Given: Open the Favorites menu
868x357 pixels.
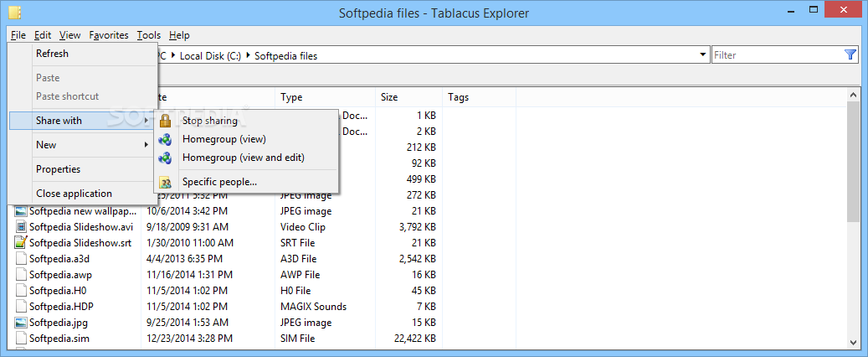Looking at the screenshot, I should click(109, 35).
